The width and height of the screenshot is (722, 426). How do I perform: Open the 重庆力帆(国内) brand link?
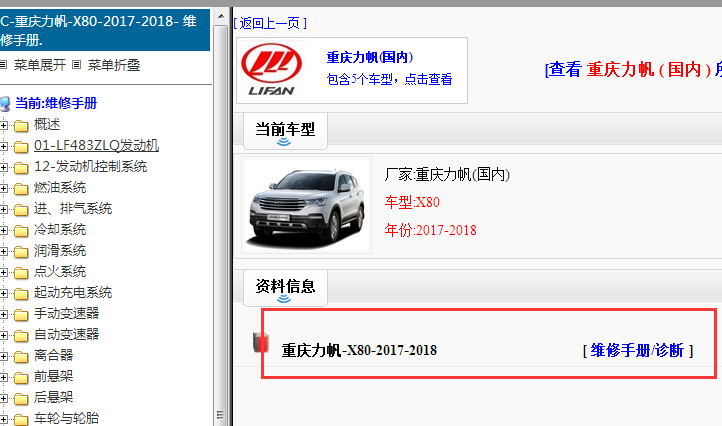[x=370, y=58]
